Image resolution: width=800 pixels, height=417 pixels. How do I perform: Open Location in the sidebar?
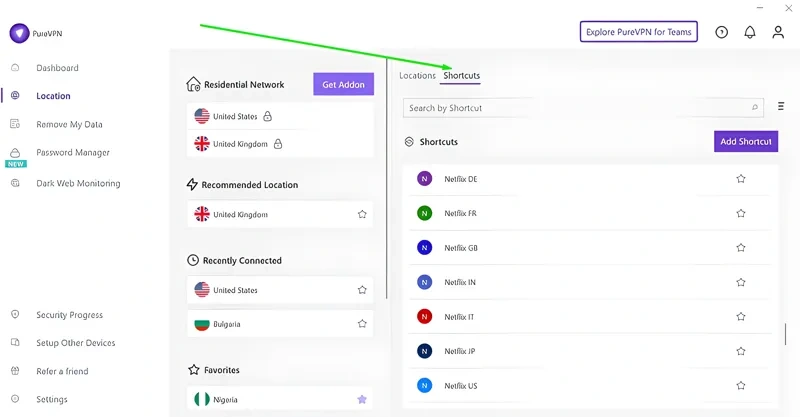coord(53,96)
